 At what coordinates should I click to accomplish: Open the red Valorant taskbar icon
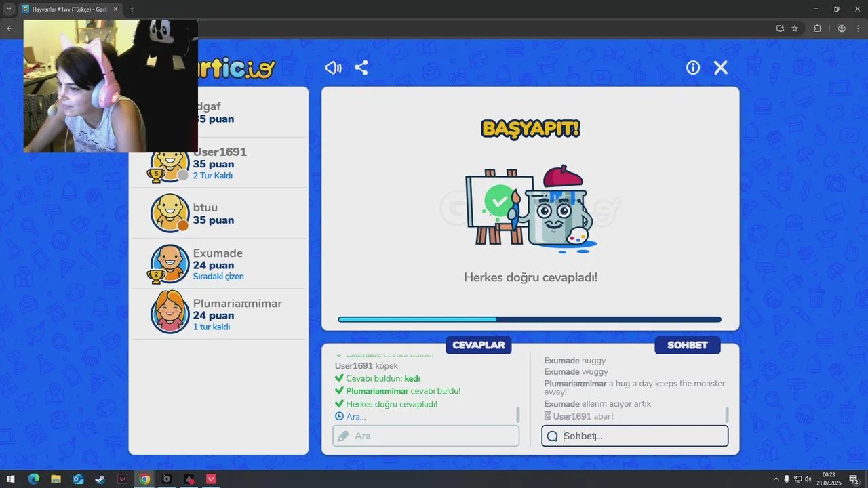(x=211, y=479)
